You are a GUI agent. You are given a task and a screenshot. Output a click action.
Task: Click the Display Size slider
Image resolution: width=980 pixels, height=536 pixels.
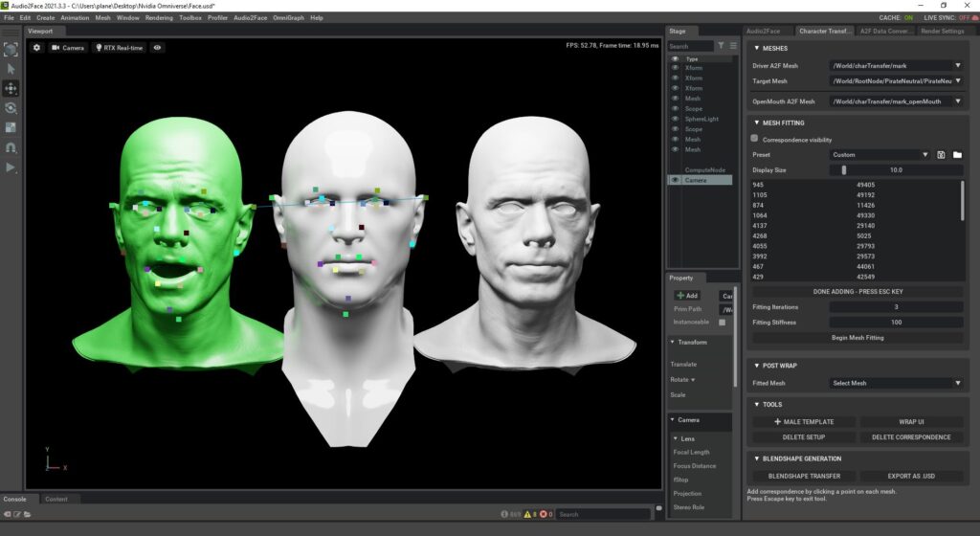[896, 169]
